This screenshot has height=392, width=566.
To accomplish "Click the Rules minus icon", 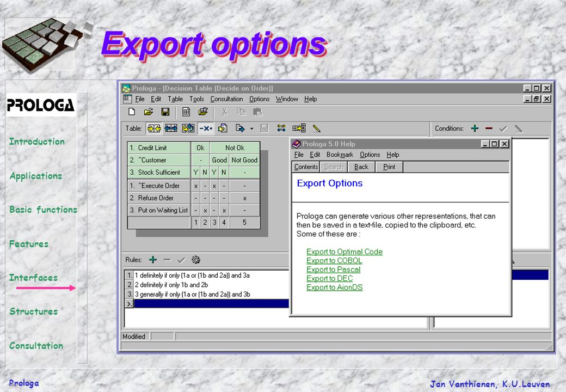I will [167, 260].
